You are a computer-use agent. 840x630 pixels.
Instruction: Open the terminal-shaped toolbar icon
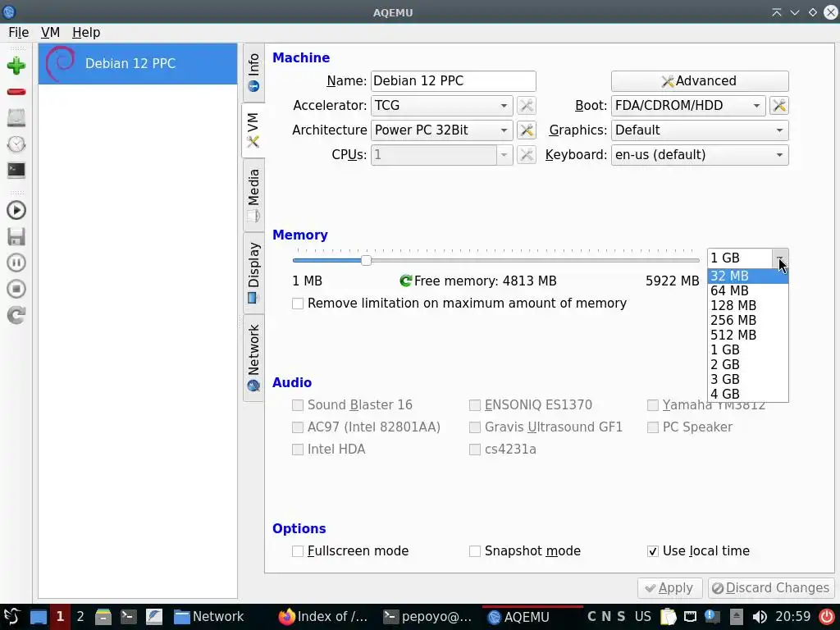tap(16, 171)
